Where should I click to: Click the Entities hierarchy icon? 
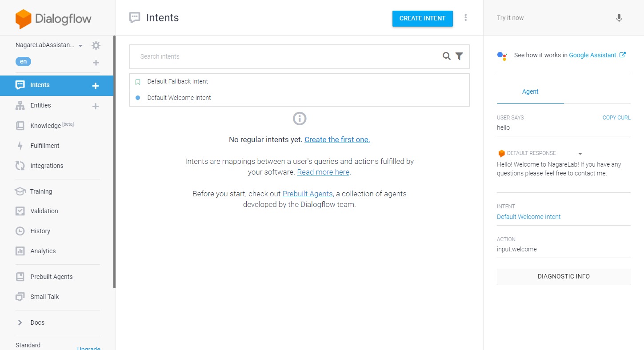click(20, 105)
